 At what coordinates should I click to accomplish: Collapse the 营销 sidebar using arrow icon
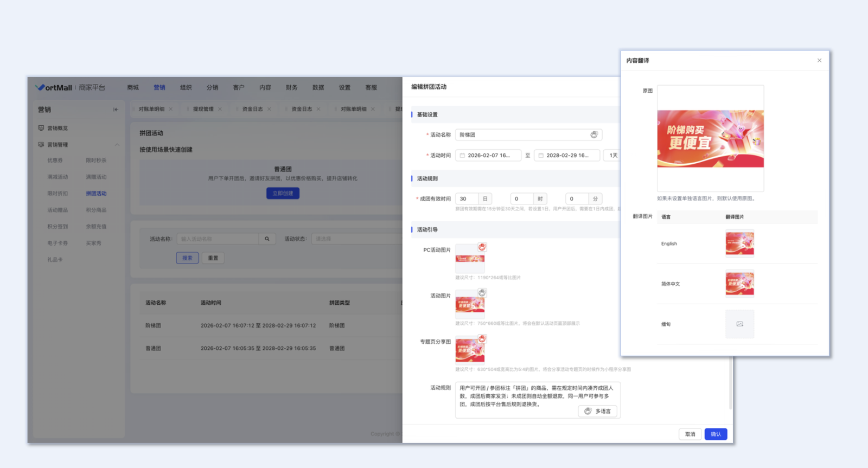point(116,110)
